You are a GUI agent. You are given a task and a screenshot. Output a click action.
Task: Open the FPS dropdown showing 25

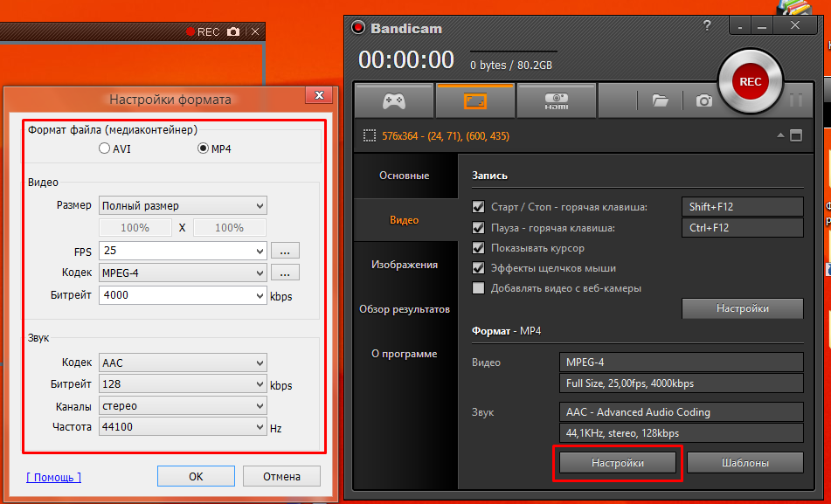coord(183,250)
